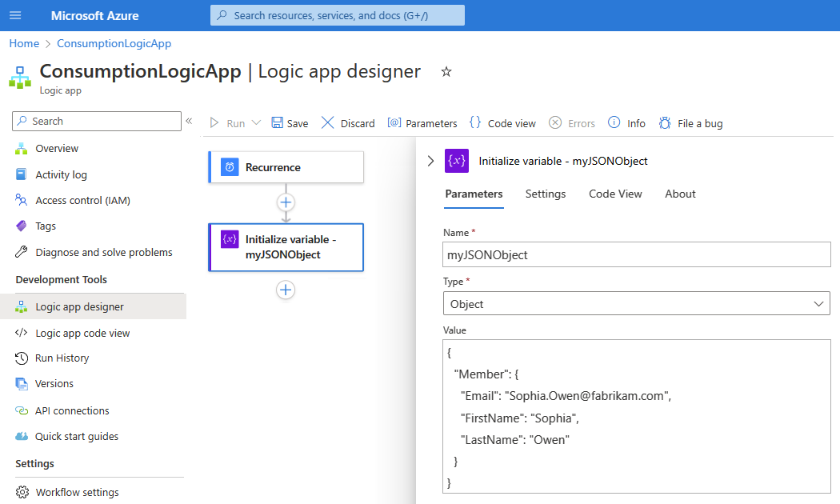
Task: Open Run History in sidebar
Action: pos(62,358)
